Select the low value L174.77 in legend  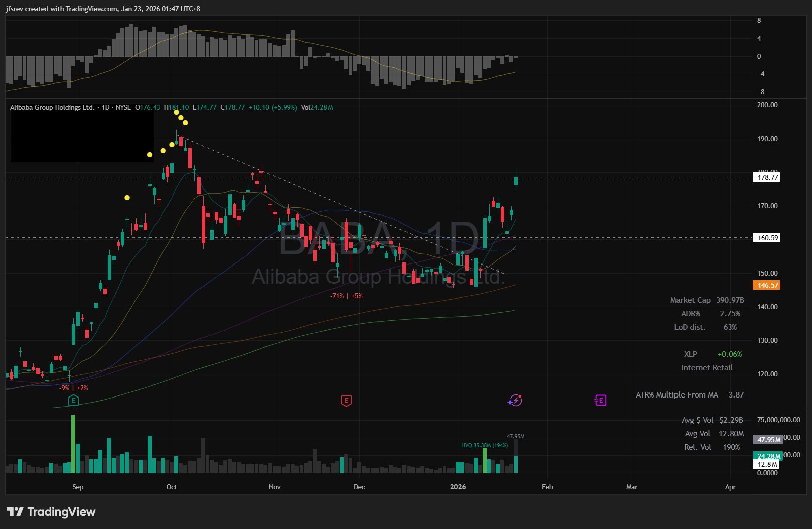point(205,107)
